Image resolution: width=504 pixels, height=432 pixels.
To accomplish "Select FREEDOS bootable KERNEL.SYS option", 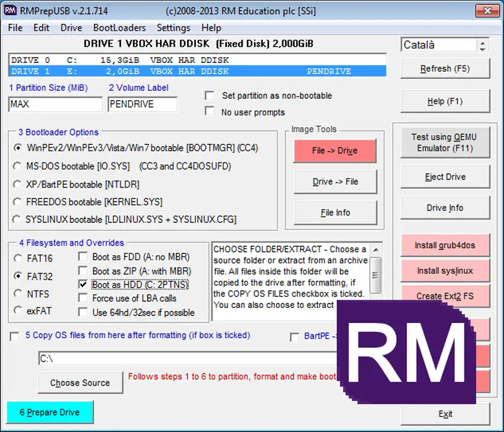I will (x=17, y=202).
